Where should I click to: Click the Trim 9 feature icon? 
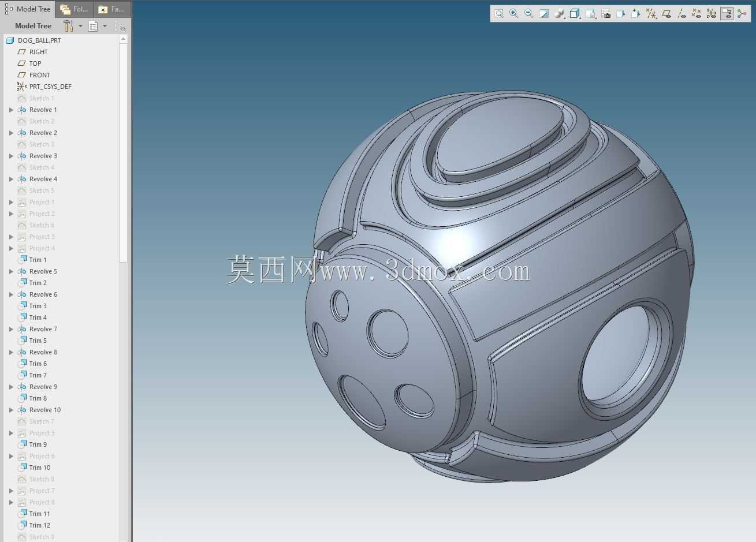[22, 444]
